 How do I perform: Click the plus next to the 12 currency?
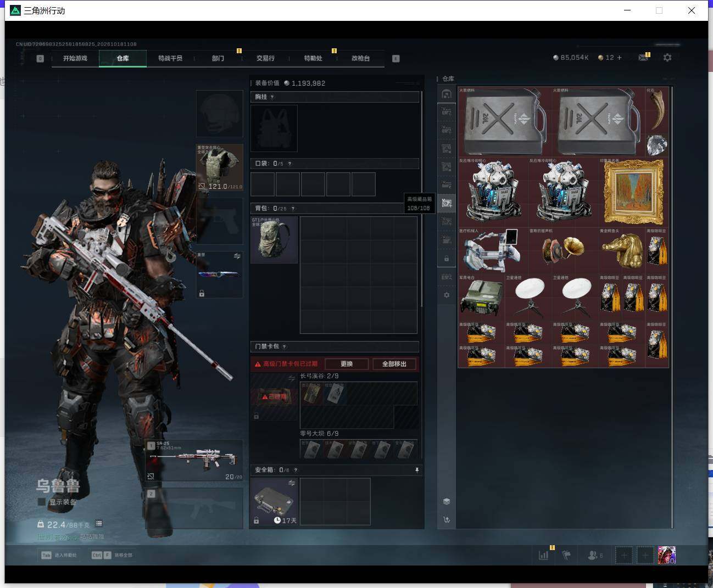(x=620, y=58)
